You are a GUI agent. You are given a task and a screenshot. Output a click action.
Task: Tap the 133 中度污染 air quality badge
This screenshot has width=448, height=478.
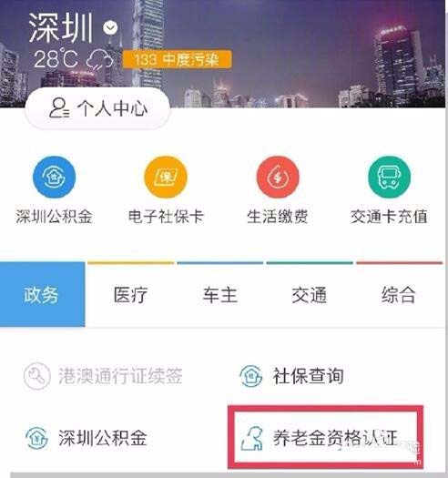177,59
